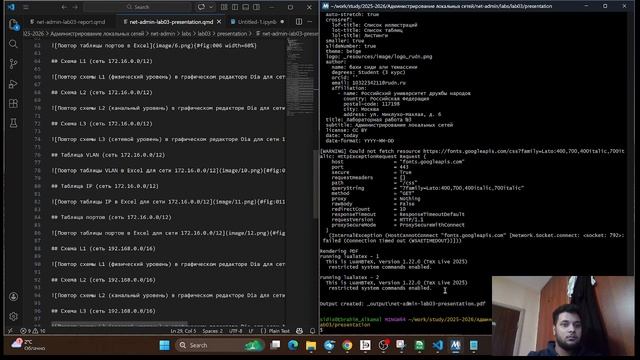Click the editor minimap code overview
Image resolution: width=640 pixels, height=360 pixels.
click(299, 78)
